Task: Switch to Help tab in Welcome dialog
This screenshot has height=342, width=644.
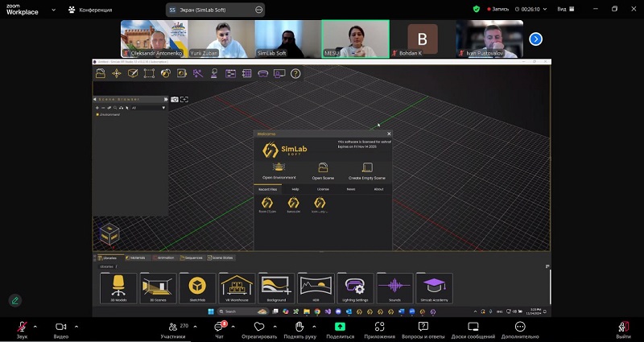Action: [x=295, y=189]
